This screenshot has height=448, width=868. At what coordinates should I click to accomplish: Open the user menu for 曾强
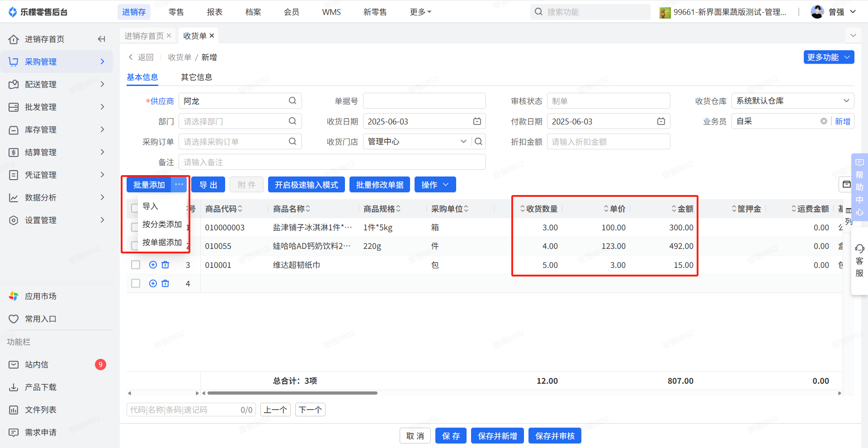(x=833, y=12)
